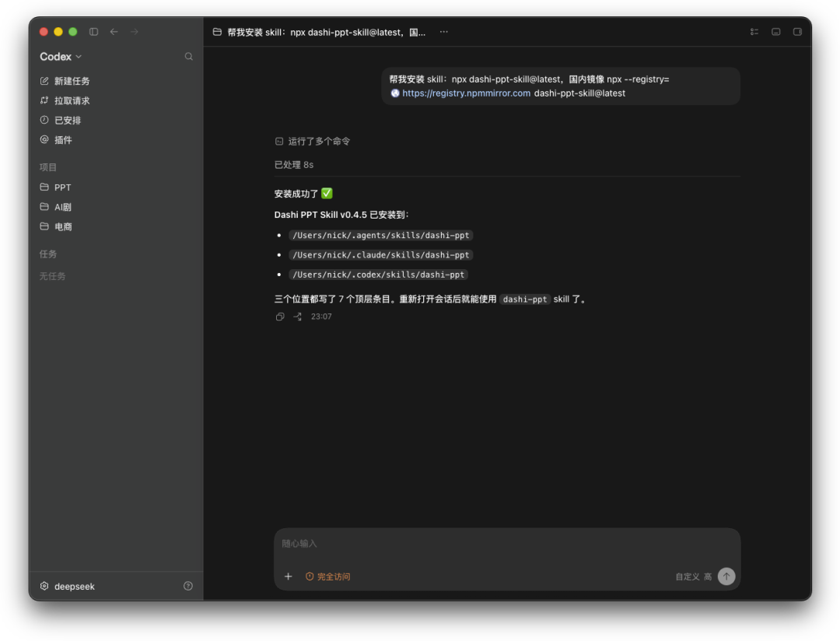Click the folder icon beside conversation title
The height and width of the screenshot is (641, 840).
tap(217, 32)
